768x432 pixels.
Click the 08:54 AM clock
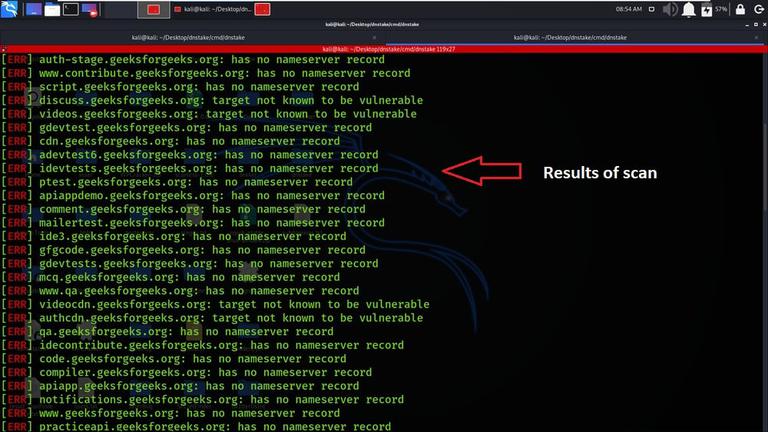click(x=628, y=9)
